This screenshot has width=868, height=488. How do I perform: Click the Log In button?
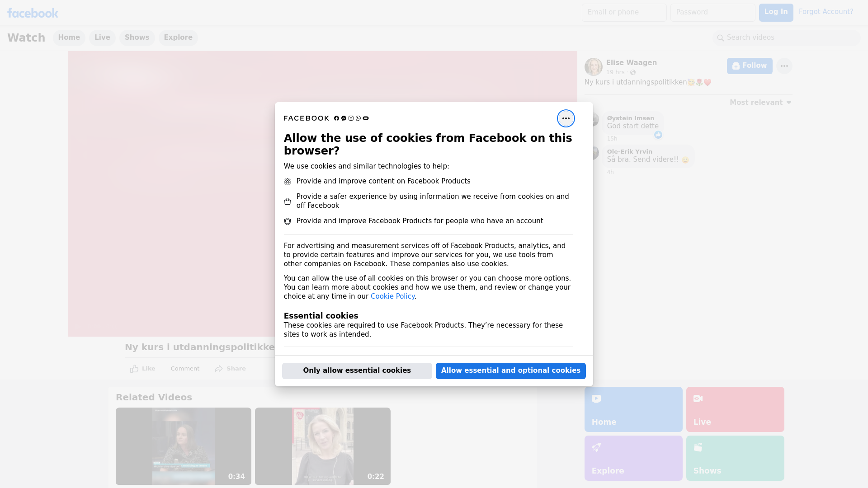776,13
